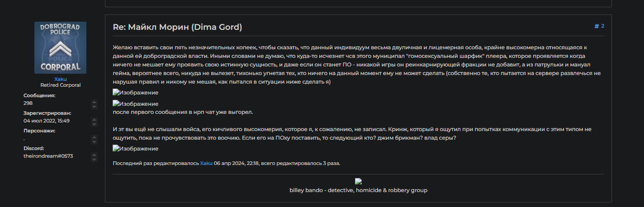Image resolution: width=644 pixels, height=207 pixels.
Task: Click the up arrow beside Сообщения count
Action: click(95, 101)
